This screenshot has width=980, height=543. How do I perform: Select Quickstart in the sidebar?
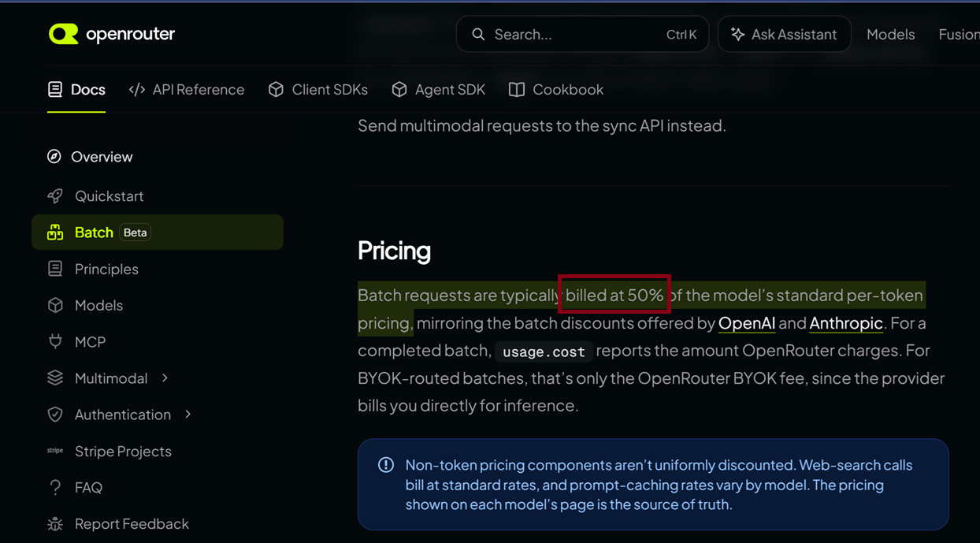pyautogui.click(x=158, y=196)
